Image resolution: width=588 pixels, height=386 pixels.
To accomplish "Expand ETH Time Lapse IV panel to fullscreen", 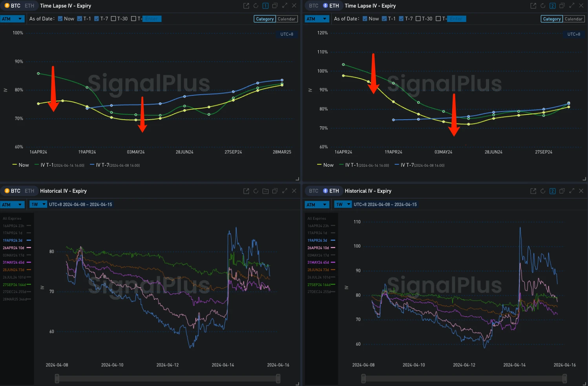I will [572, 6].
